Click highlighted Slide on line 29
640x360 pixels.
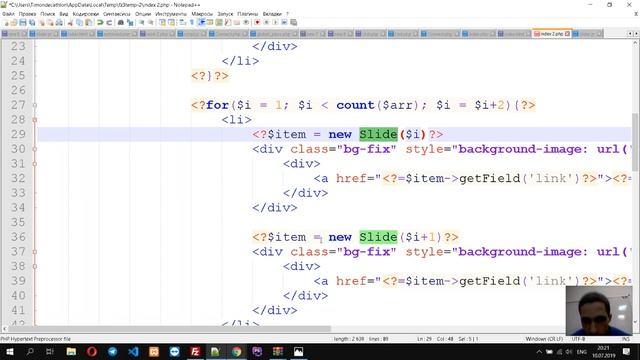tap(378, 134)
